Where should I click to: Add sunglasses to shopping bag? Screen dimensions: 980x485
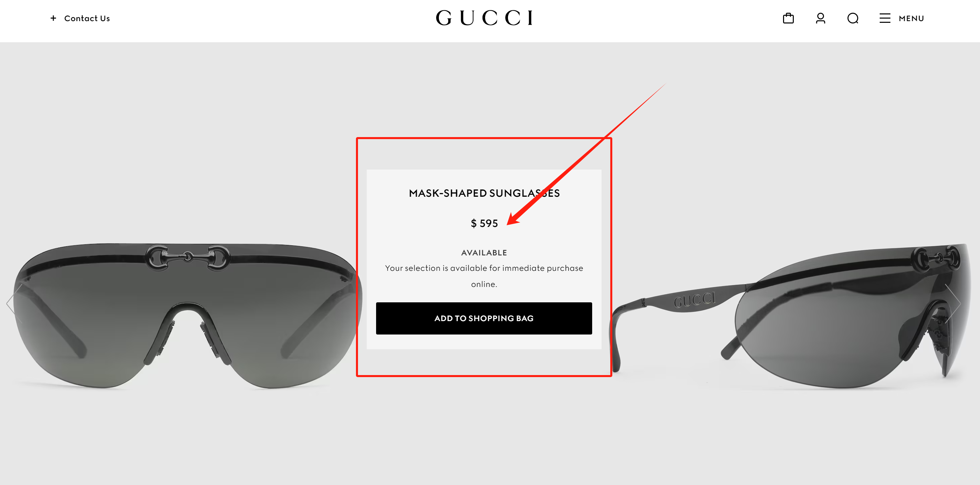[x=484, y=318]
